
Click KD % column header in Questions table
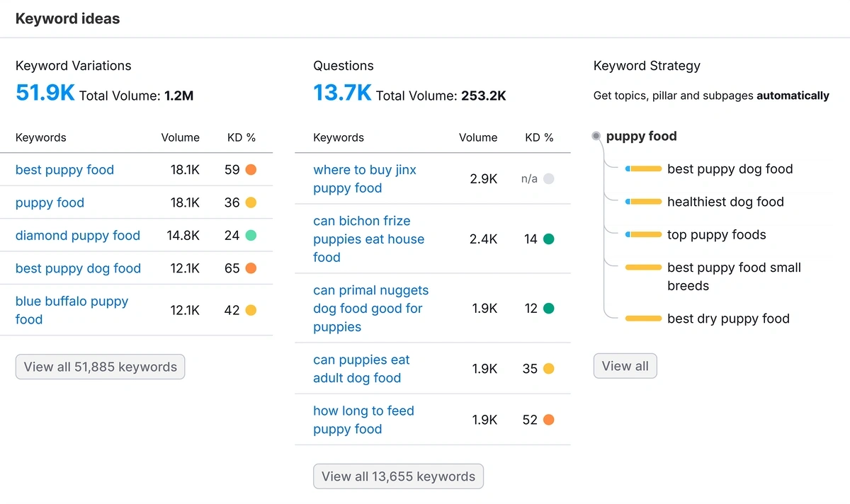tap(539, 138)
